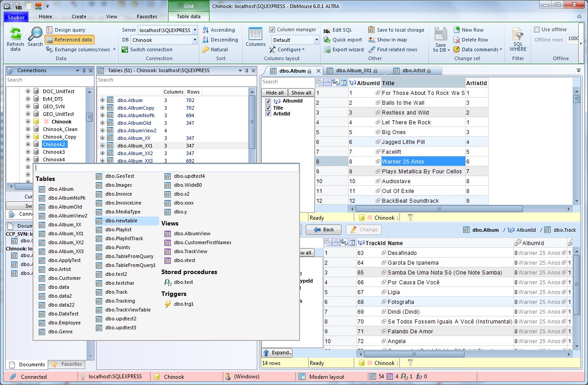Launch the Export wizard
The image size is (588, 385).
343,49
